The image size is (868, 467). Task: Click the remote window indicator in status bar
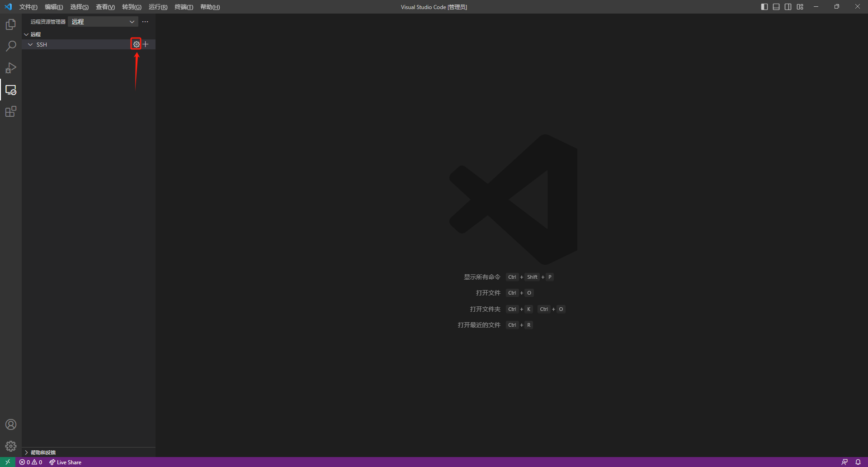tap(8, 462)
